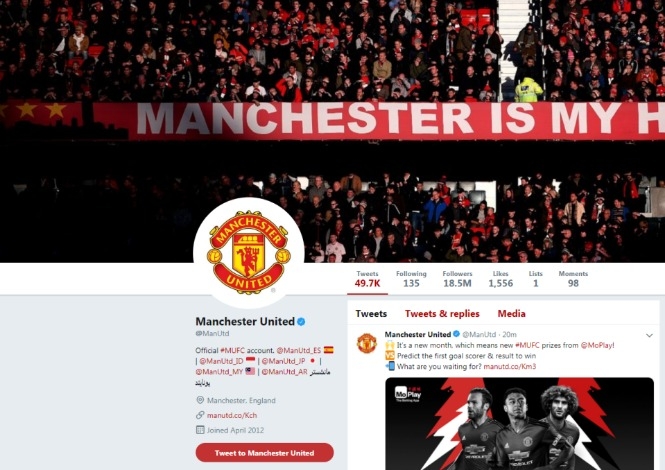This screenshot has width=665, height=470.
Task: Expand the tweet options chevron
Action: click(x=649, y=336)
